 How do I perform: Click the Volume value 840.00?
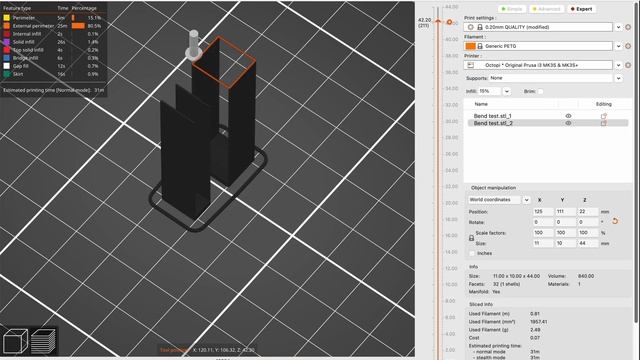[586, 276]
